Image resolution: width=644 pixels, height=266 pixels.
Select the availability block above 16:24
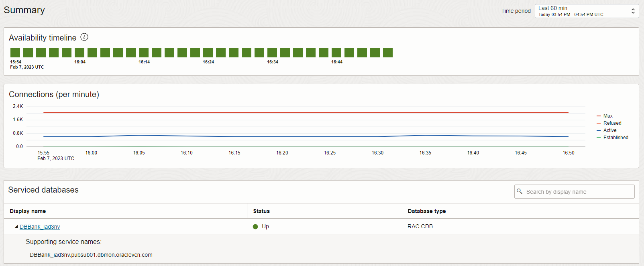208,53
